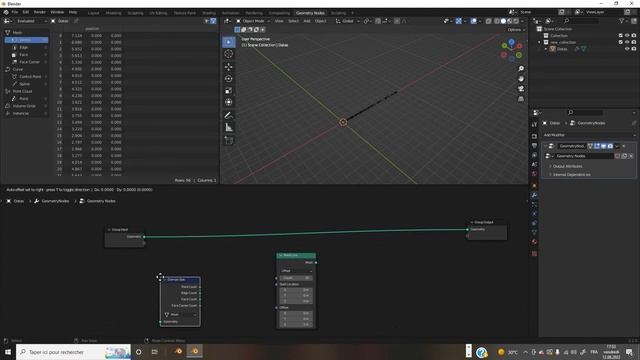This screenshot has height=360, width=640.
Task: Click the Mesh Line node header
Action: point(296,256)
